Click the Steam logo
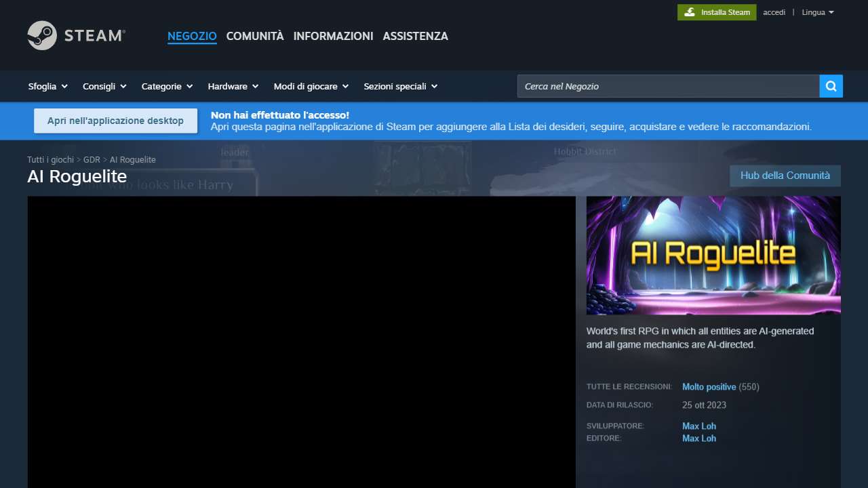The height and width of the screenshot is (488, 868). click(x=75, y=35)
